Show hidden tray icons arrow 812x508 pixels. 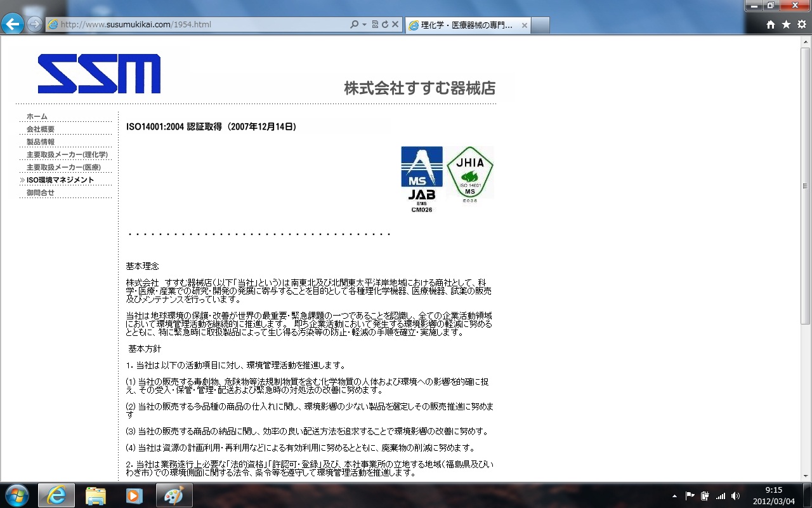coord(674,496)
